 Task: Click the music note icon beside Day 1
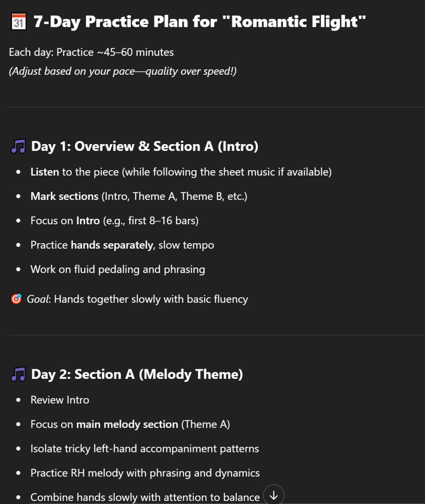point(18,147)
